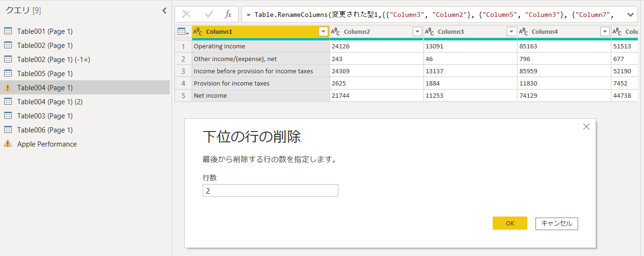Expand the formula bar with the chevron

630,15
